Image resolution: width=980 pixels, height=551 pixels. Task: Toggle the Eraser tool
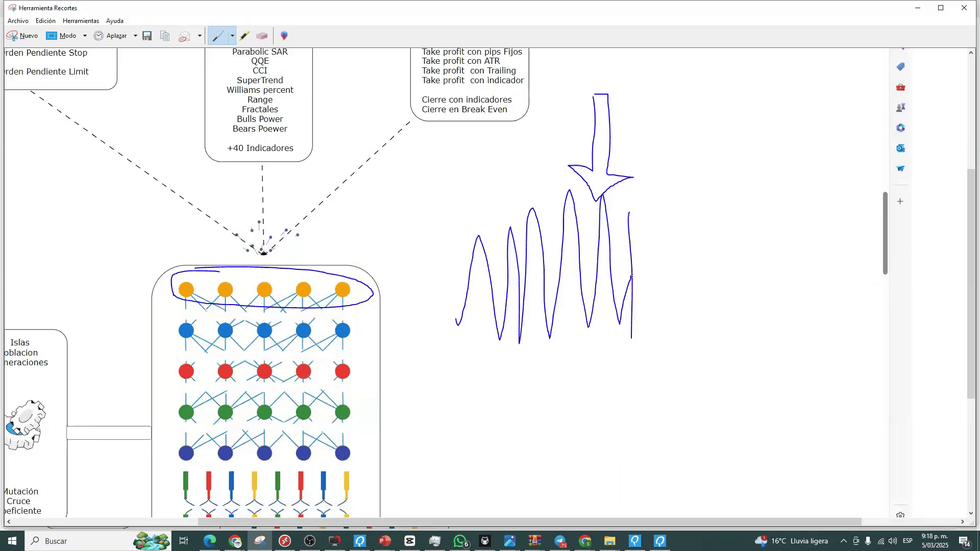click(262, 36)
